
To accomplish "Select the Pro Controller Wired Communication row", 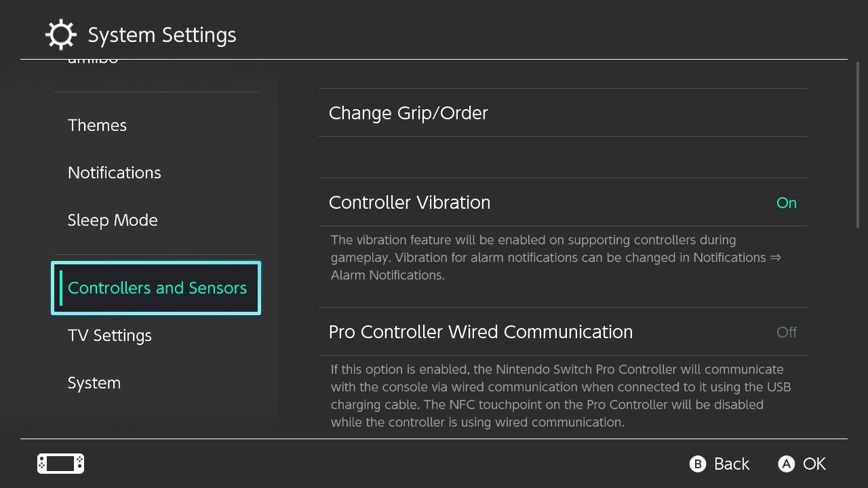I will coord(561,332).
